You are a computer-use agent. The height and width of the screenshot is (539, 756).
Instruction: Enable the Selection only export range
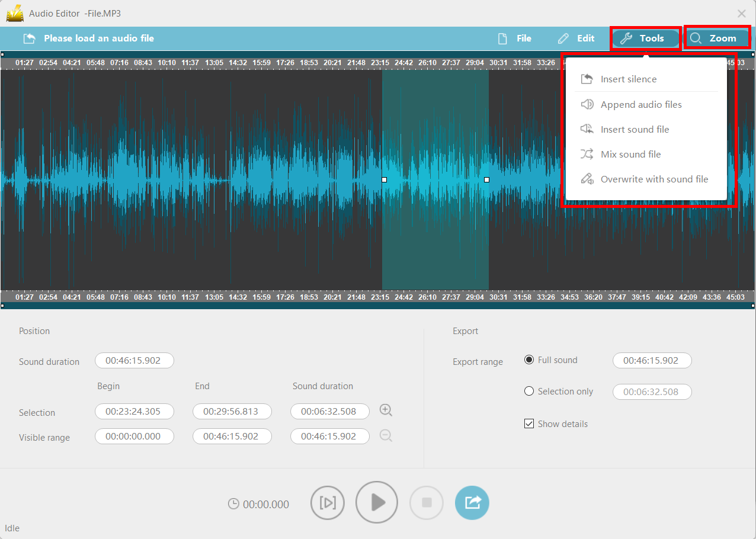tap(528, 391)
